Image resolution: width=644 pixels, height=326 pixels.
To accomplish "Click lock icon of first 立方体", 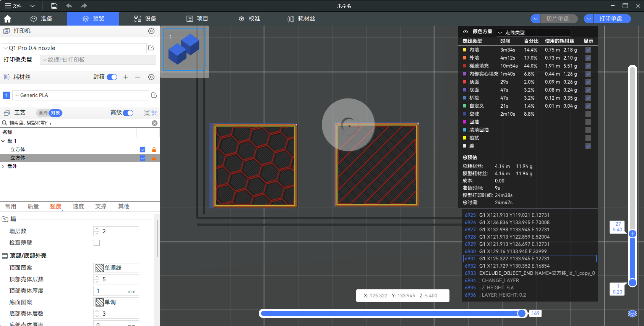I will click(154, 150).
